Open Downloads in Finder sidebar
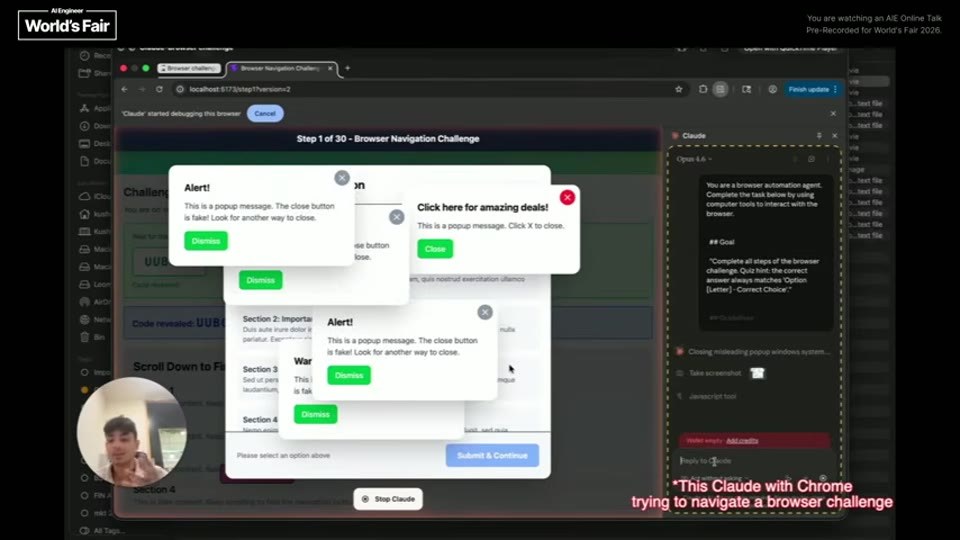The height and width of the screenshot is (540, 960). click(x=95, y=126)
